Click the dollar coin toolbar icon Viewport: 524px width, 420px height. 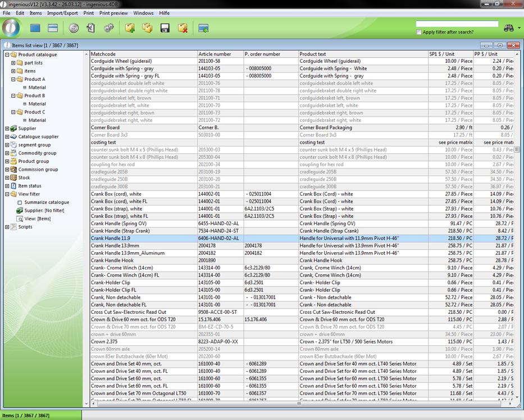[74, 28]
